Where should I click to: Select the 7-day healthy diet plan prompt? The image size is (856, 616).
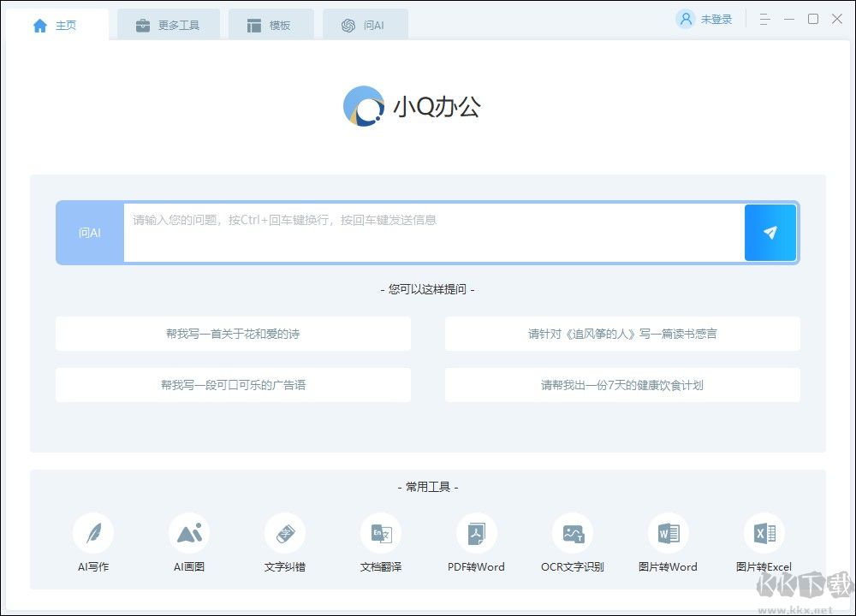[x=622, y=385]
